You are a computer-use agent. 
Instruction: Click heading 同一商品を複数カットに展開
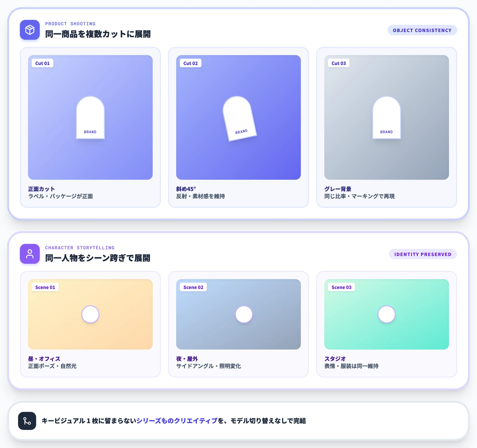coord(98,34)
